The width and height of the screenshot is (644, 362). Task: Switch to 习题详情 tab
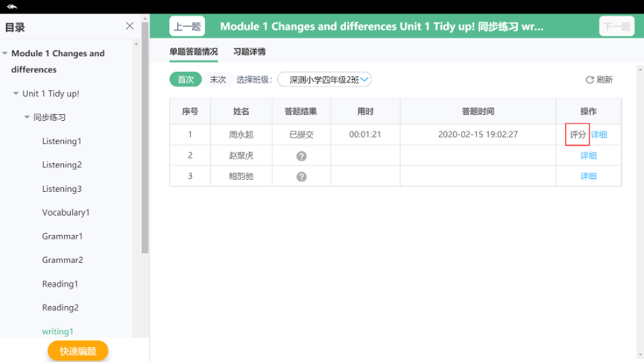(249, 52)
